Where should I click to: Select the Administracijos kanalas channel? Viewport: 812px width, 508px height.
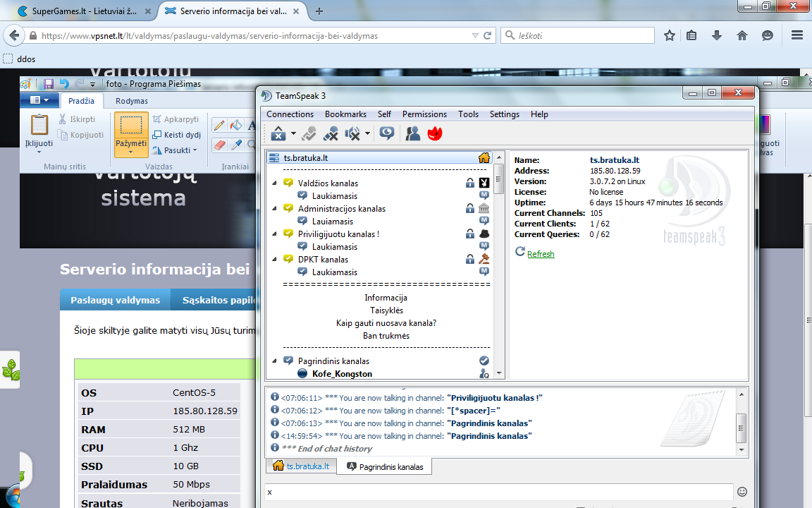pos(342,208)
